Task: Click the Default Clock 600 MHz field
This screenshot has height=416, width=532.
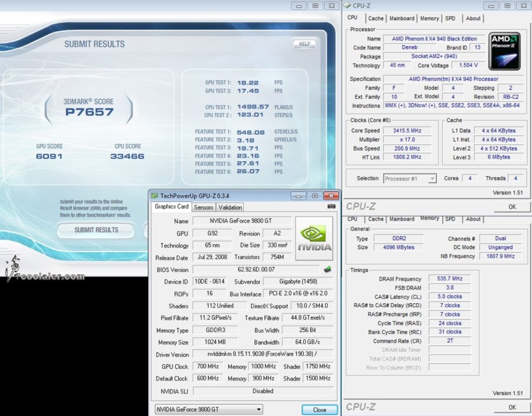Action: tap(207, 378)
